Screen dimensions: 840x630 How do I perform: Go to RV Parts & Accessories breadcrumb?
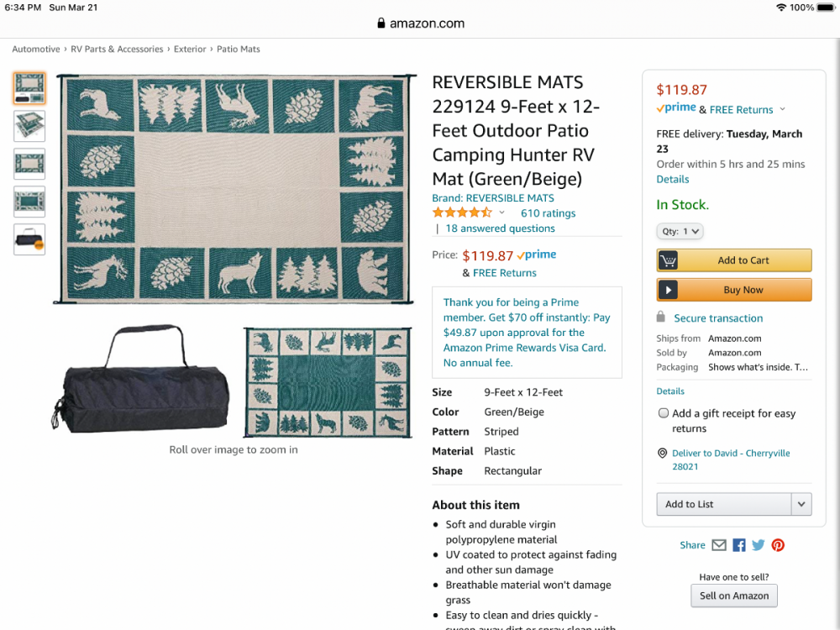117,50
